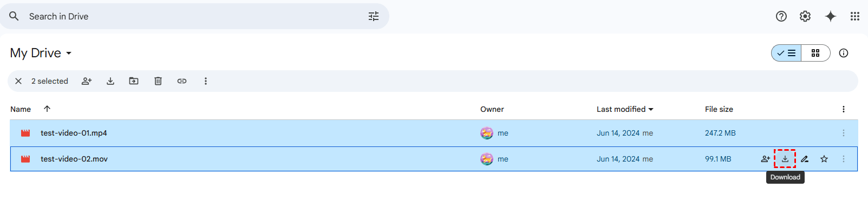
Task: Switch to list layout view
Action: point(787,53)
